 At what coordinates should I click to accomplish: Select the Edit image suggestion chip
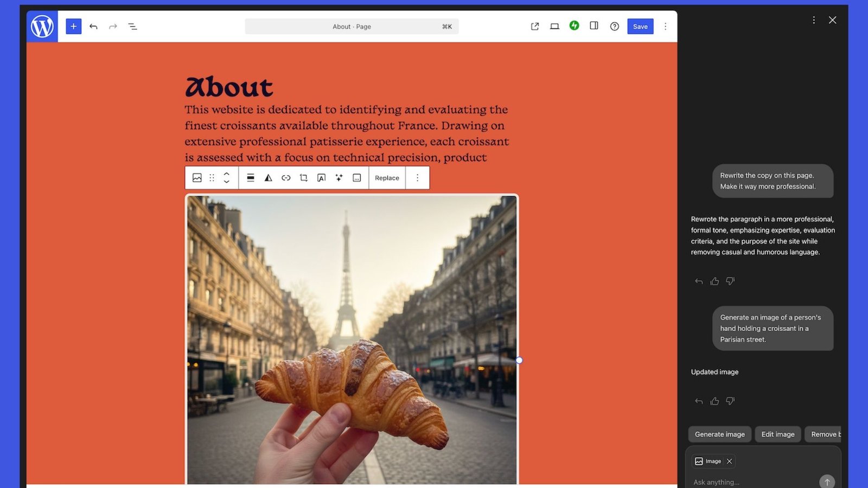(777, 434)
